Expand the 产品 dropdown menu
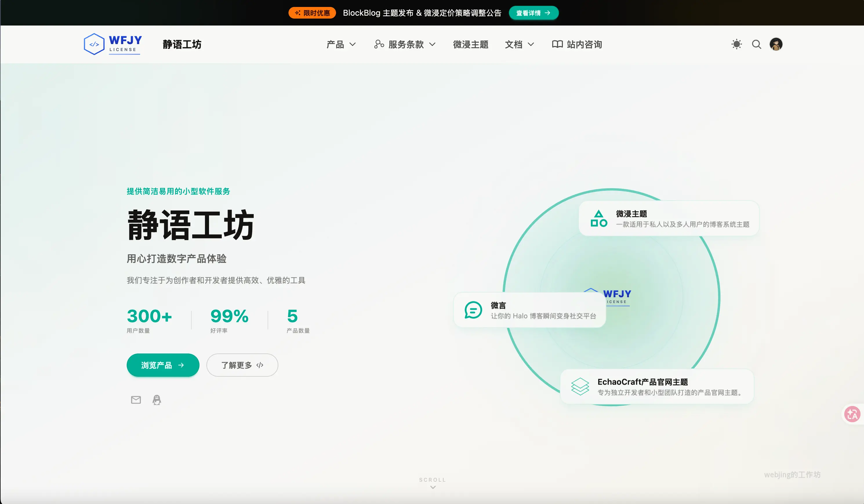 coord(341,44)
